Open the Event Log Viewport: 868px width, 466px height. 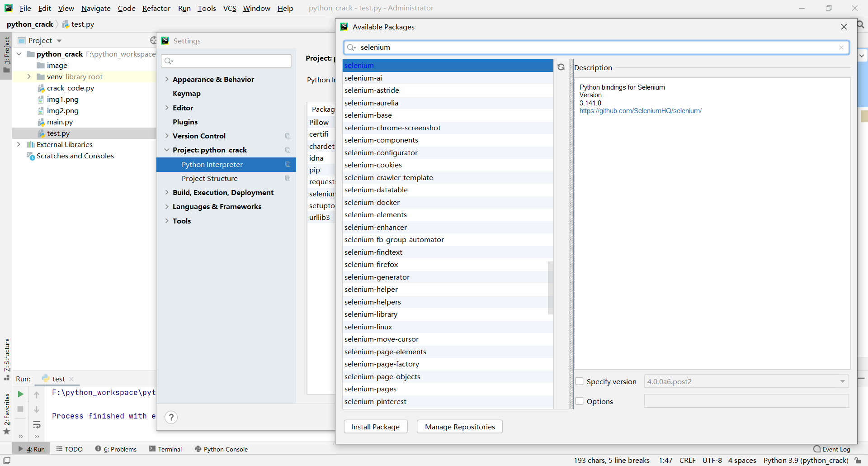click(832, 449)
